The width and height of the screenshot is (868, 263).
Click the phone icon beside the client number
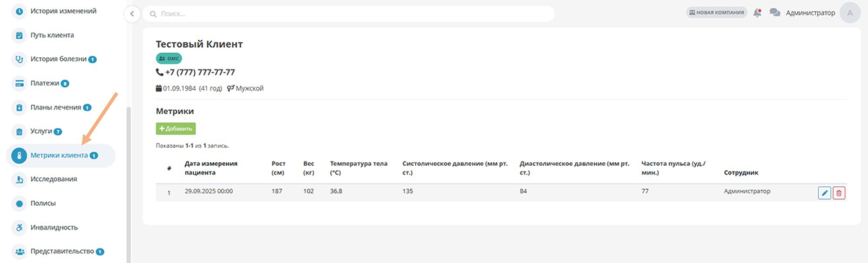160,72
